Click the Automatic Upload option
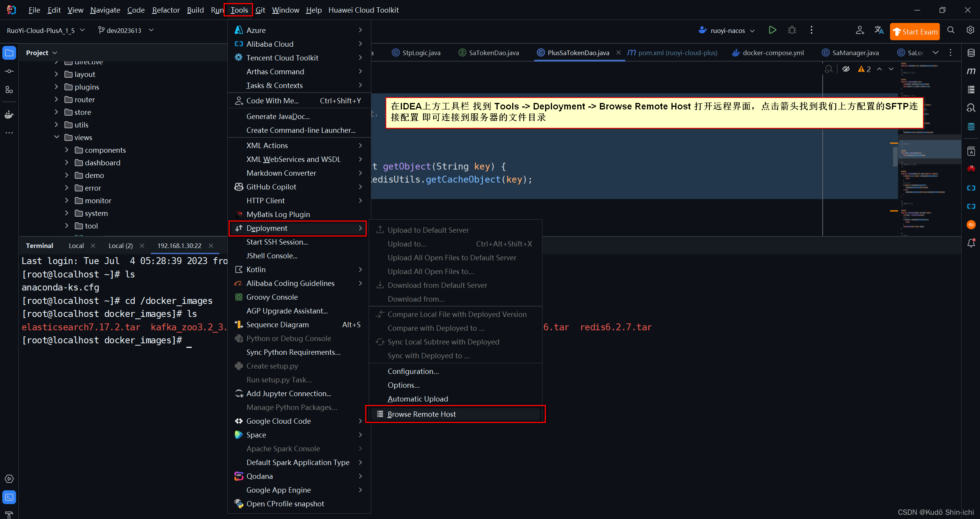The height and width of the screenshot is (519, 980). [x=417, y=398]
